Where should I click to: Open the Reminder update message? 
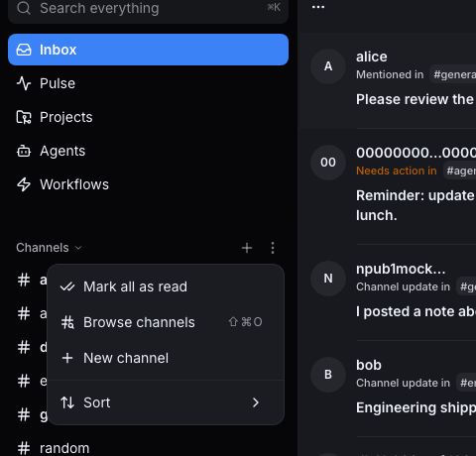pos(416,205)
